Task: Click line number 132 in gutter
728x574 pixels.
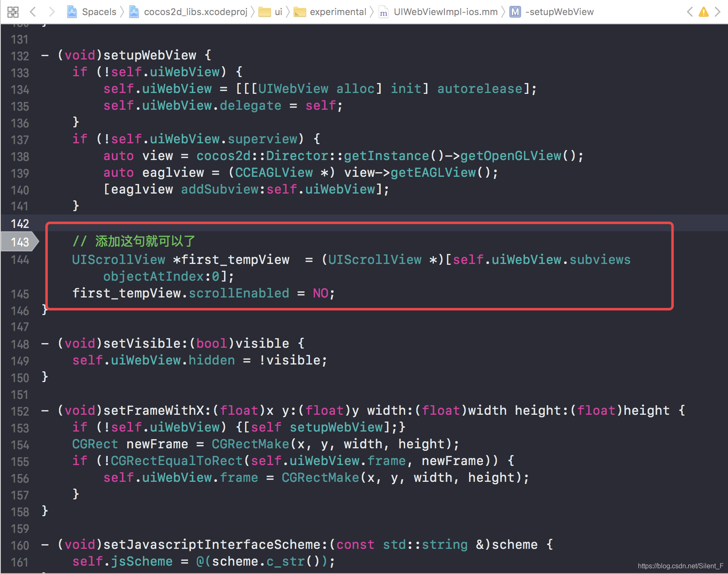Action: tap(20, 56)
